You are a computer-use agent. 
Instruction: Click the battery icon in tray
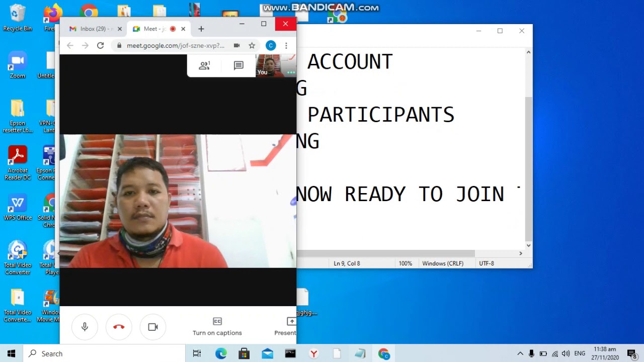pyautogui.click(x=543, y=353)
